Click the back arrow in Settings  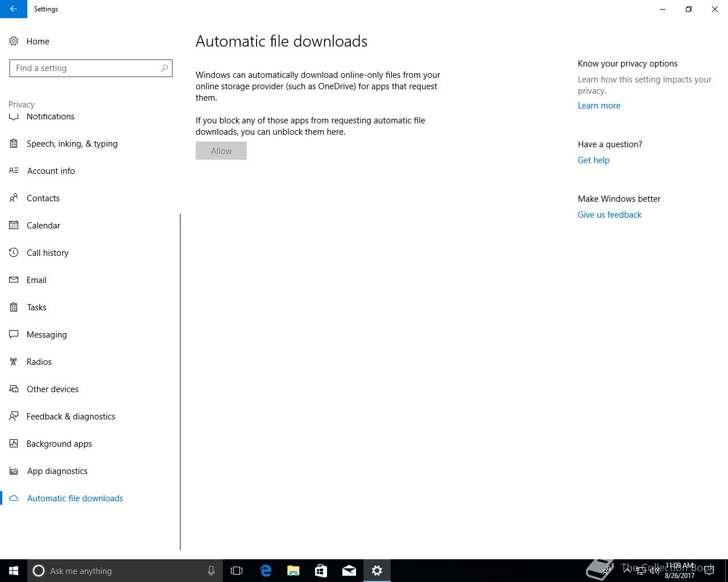point(14,9)
